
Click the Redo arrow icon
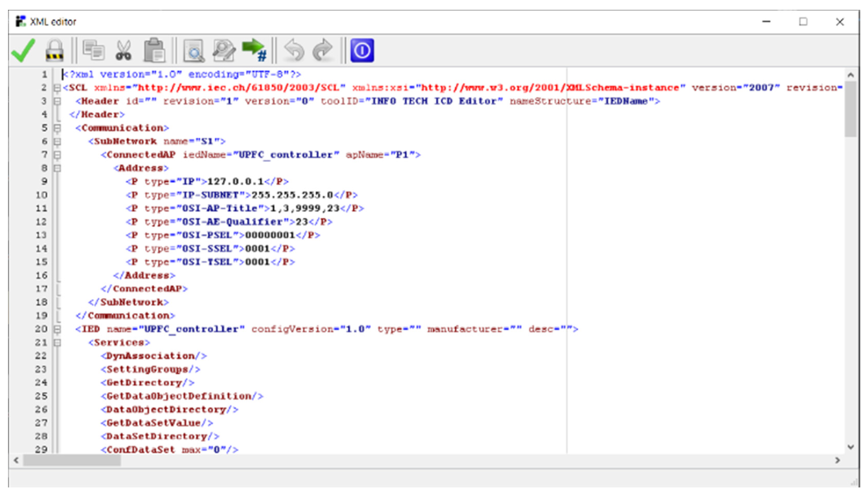point(322,50)
